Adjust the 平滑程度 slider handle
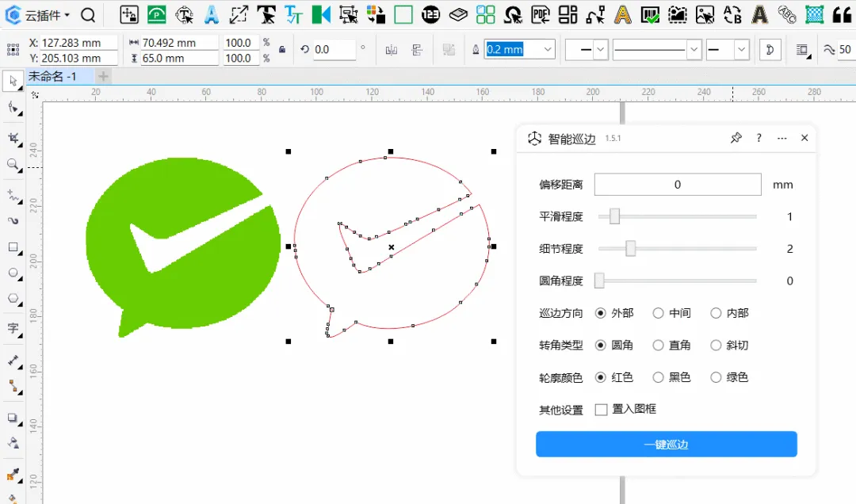The width and height of the screenshot is (856, 504). pyautogui.click(x=615, y=216)
